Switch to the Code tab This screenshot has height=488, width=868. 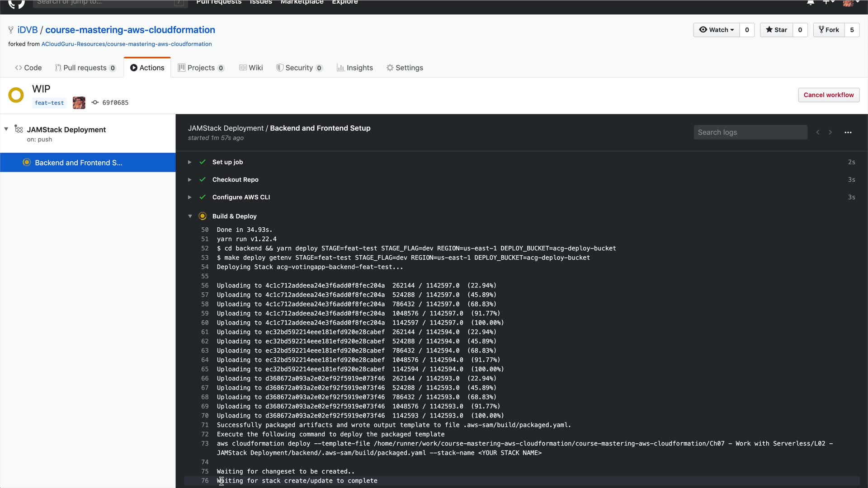(28, 68)
